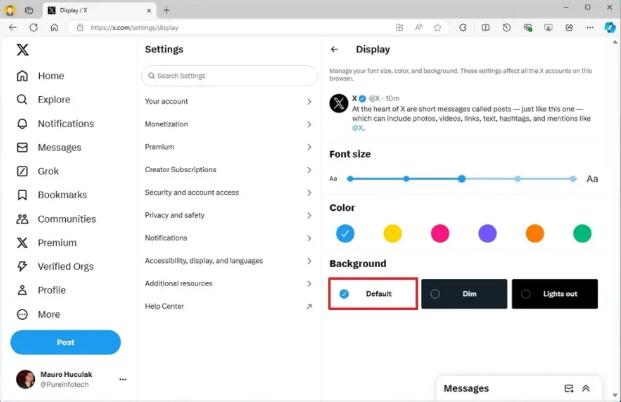The height and width of the screenshot is (402, 621).
Task: Set font size slider to smallest
Action: click(x=350, y=179)
